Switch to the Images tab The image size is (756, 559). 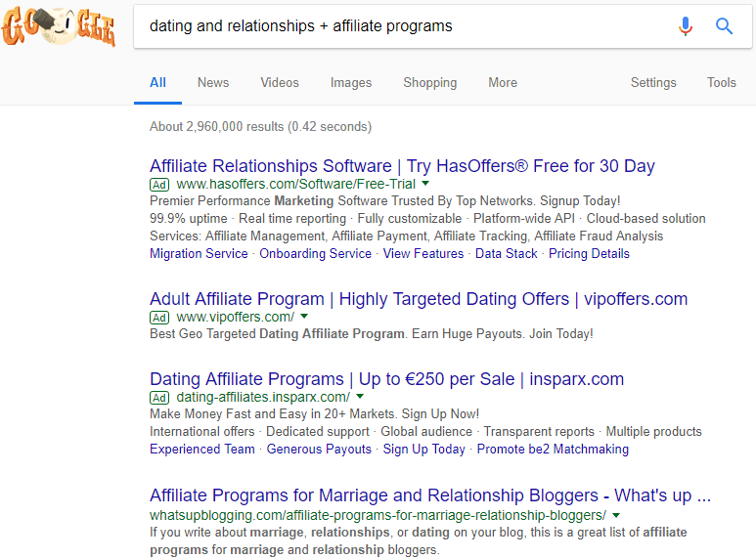(351, 83)
